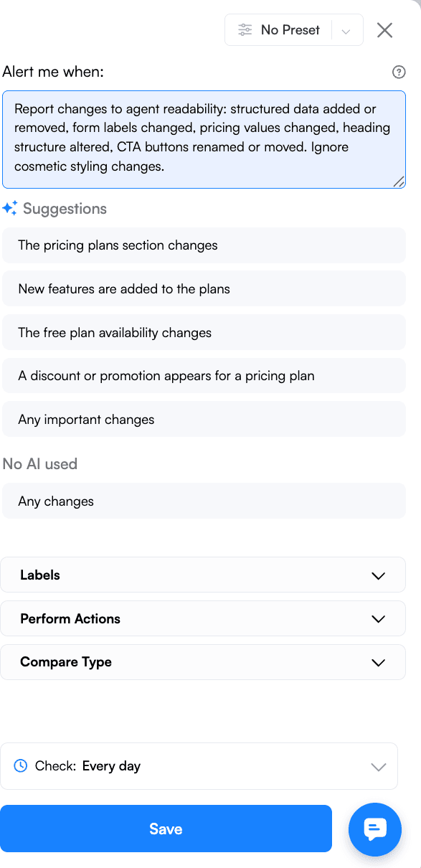Select 'New features are added to the plans'
This screenshot has height=868, width=421.
coord(204,288)
